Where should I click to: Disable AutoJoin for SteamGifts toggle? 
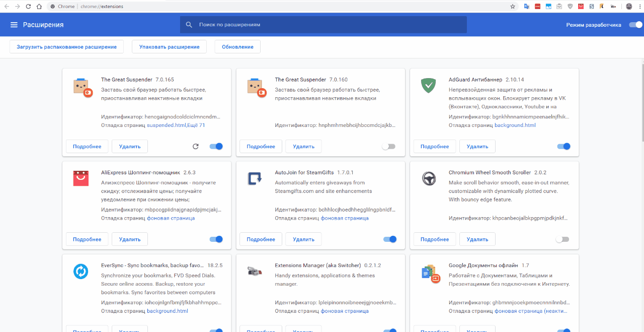(390, 239)
